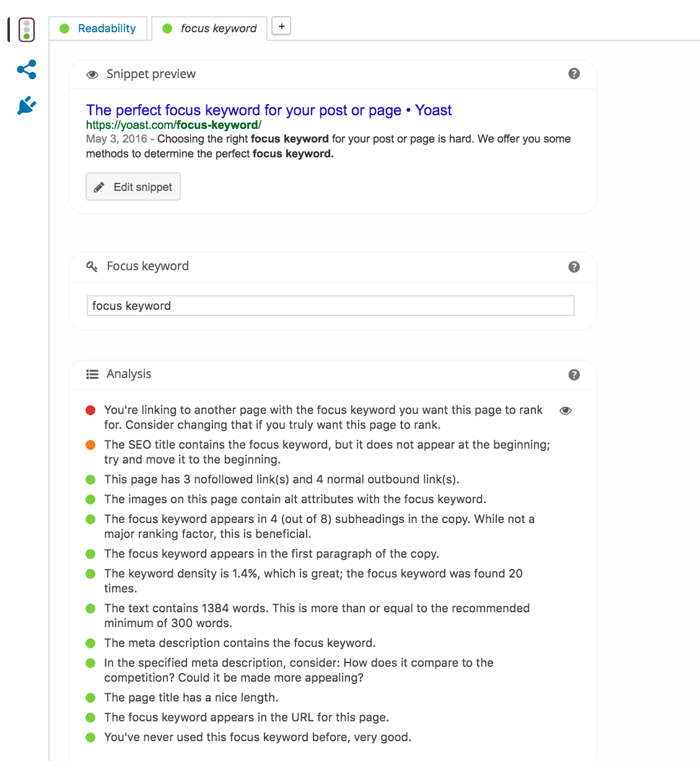
Task: Click the Edit snippet button
Action: [133, 187]
